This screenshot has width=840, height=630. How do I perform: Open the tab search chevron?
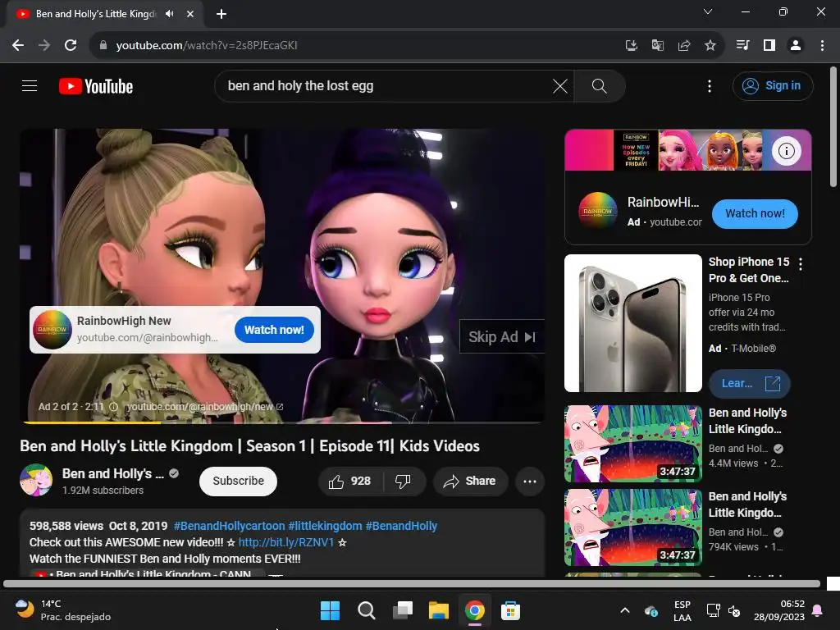pyautogui.click(x=708, y=11)
